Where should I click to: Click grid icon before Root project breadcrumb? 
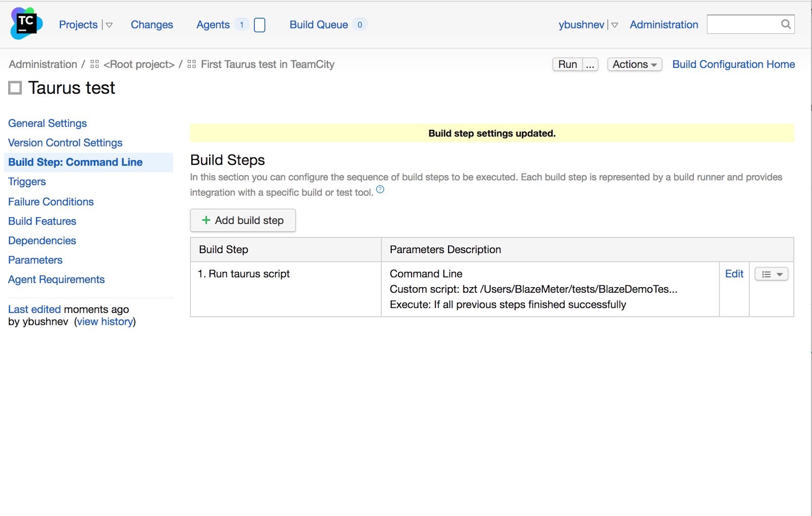(x=94, y=64)
